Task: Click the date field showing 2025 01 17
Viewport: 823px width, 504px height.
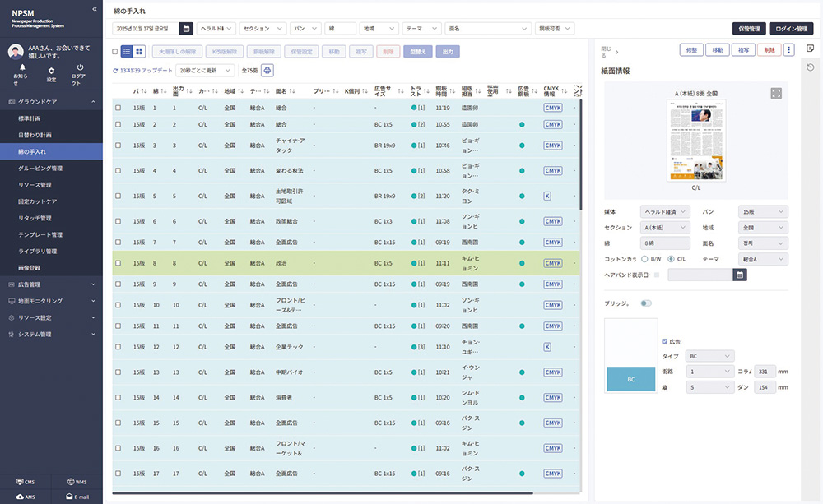Action: 146,28
